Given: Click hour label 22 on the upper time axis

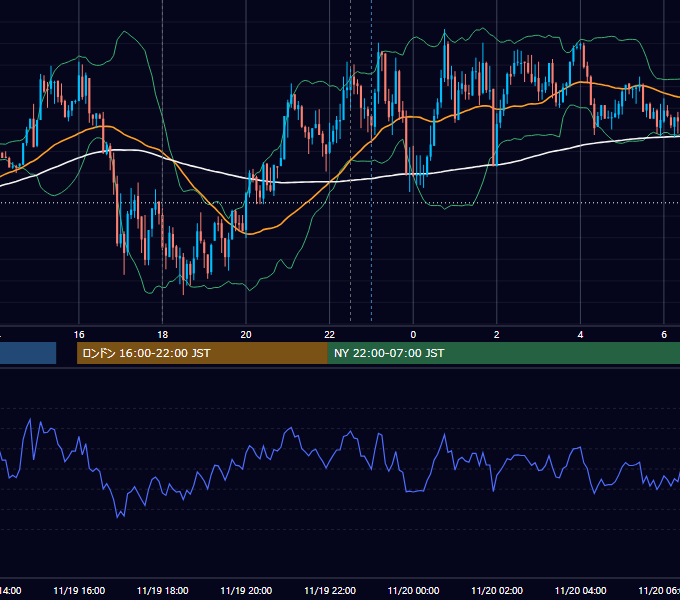Looking at the screenshot, I should coord(330,335).
